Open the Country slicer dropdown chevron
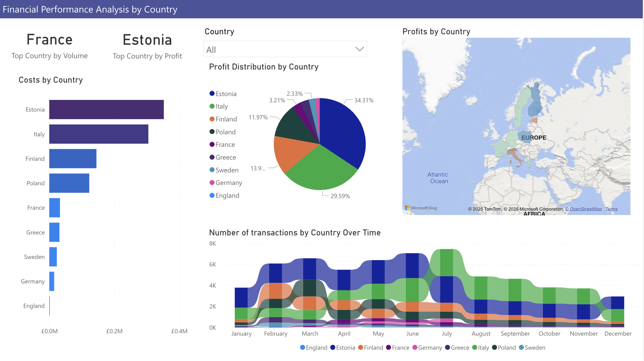 359,49
